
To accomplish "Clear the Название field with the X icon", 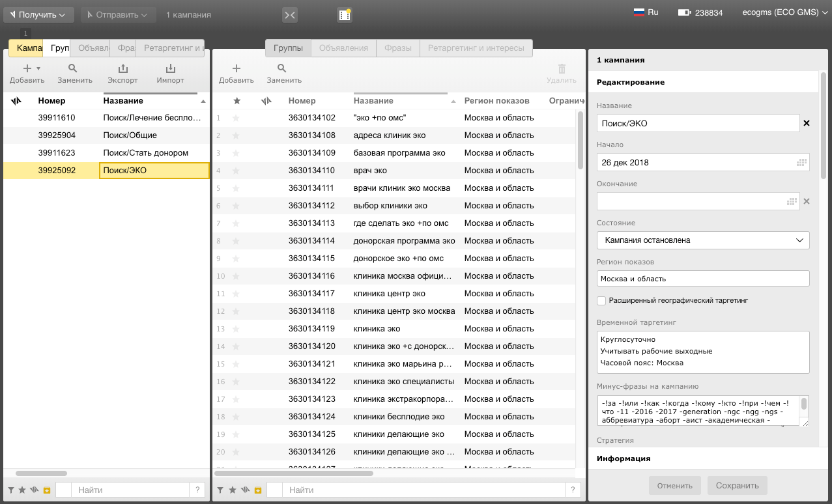I will click(807, 123).
